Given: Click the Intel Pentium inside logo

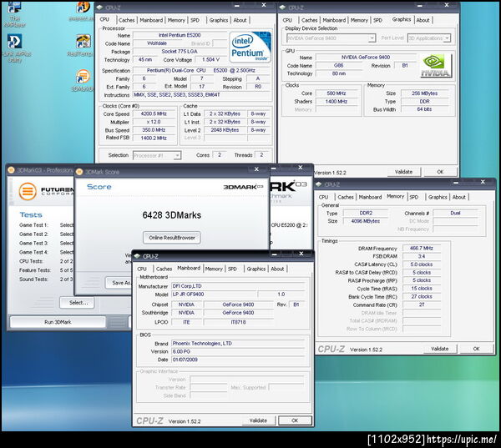Looking at the screenshot, I should click(250, 47).
